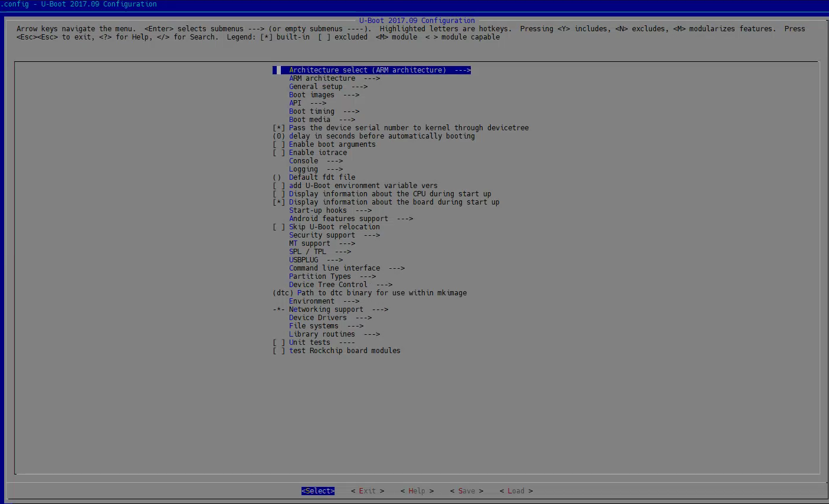Click the '.config - U-Boot 2017.09 Configuration' title text

[x=78, y=4]
